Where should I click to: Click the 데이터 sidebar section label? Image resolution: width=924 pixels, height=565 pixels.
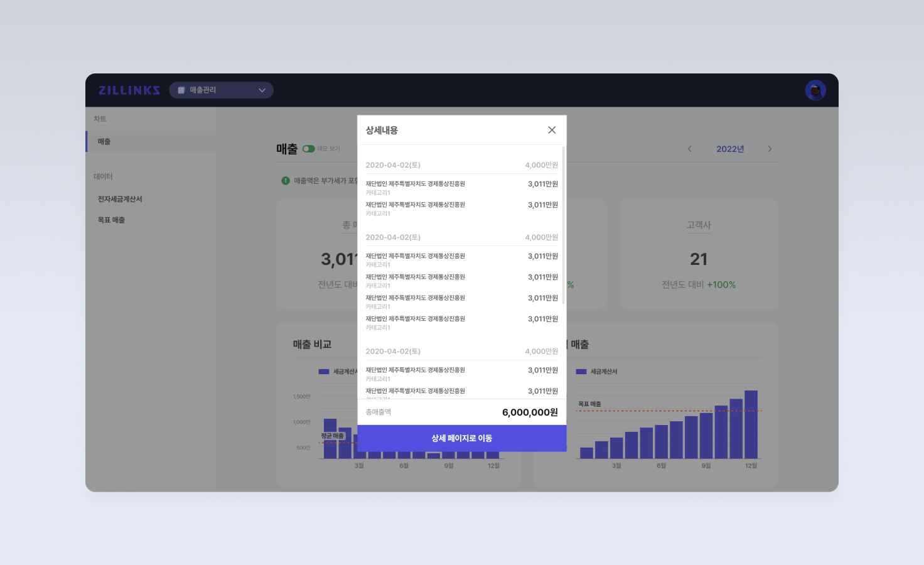[x=103, y=176]
